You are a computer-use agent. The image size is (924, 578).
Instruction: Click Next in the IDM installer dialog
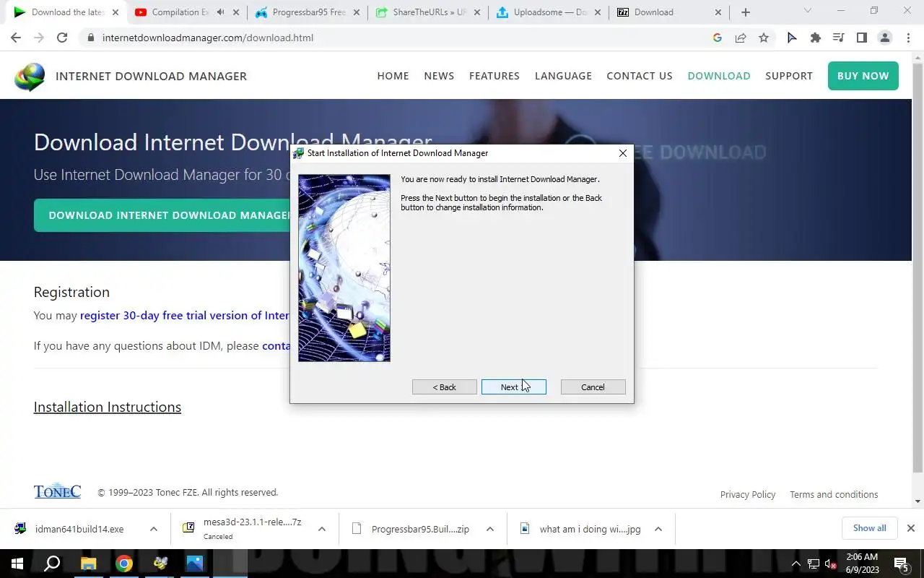click(x=513, y=387)
